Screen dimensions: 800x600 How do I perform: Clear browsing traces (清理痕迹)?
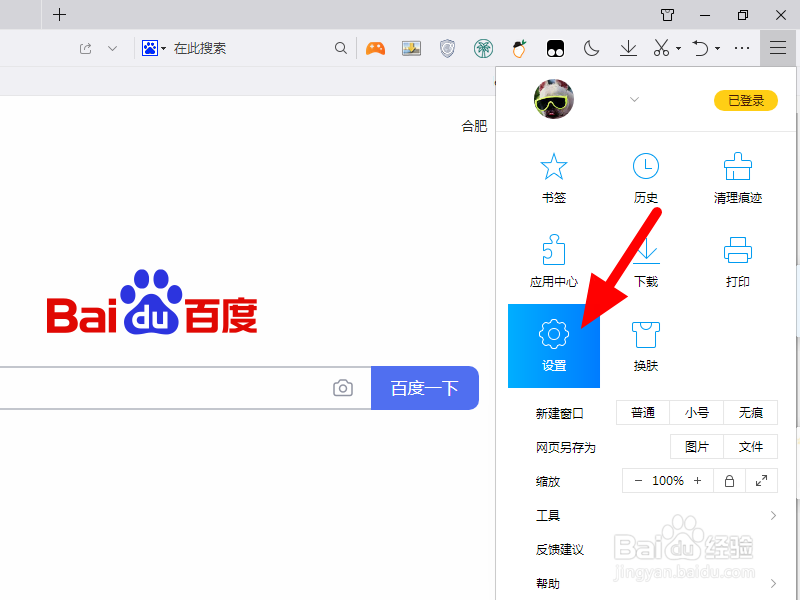(737, 180)
